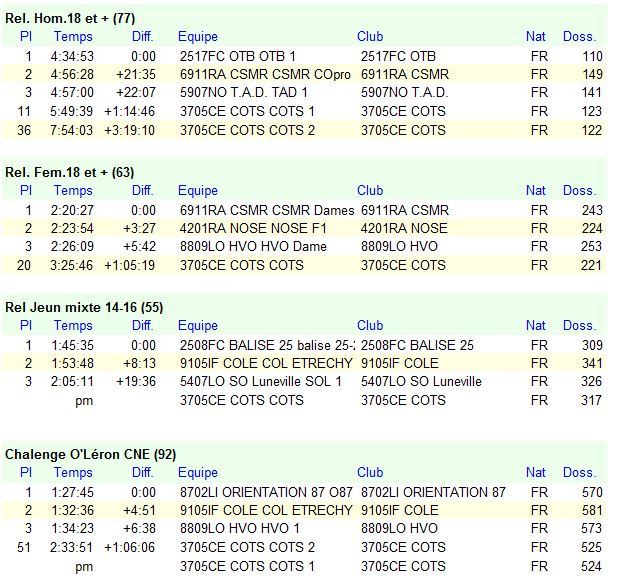The image size is (622, 583).
Task: Click the club "8702LI ORIENTATION 87"
Action: click(x=433, y=492)
